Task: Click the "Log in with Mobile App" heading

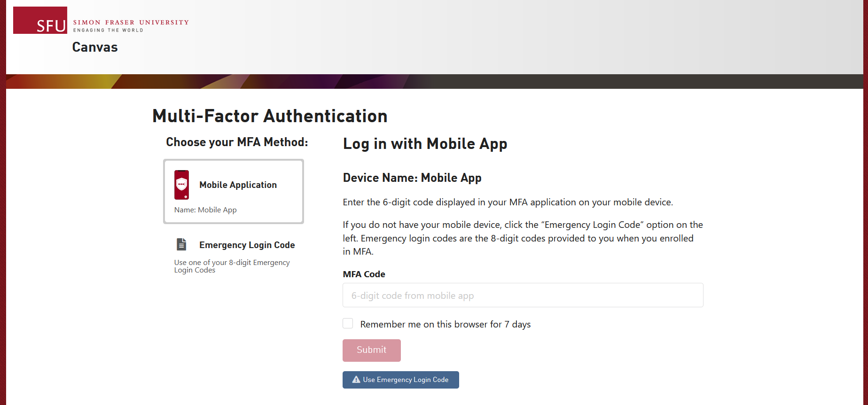Action: pos(425,144)
